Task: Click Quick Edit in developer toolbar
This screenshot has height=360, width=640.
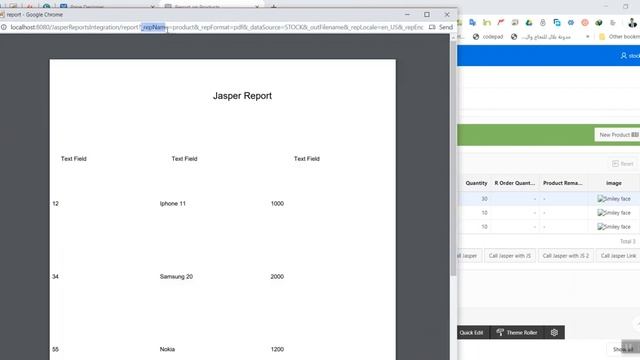Action: point(471,333)
